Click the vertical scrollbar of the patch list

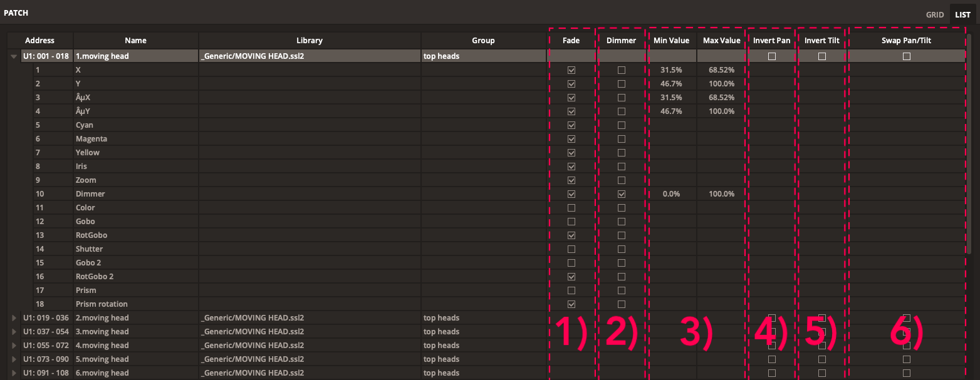point(970,144)
